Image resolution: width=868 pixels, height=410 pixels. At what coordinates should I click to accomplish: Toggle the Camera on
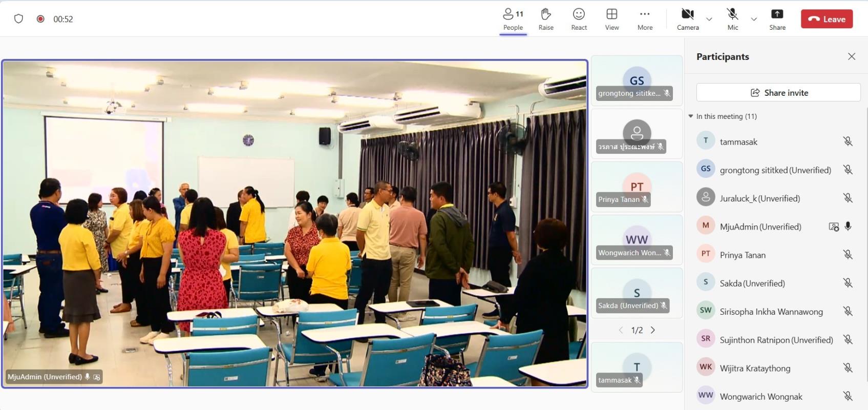pos(687,19)
